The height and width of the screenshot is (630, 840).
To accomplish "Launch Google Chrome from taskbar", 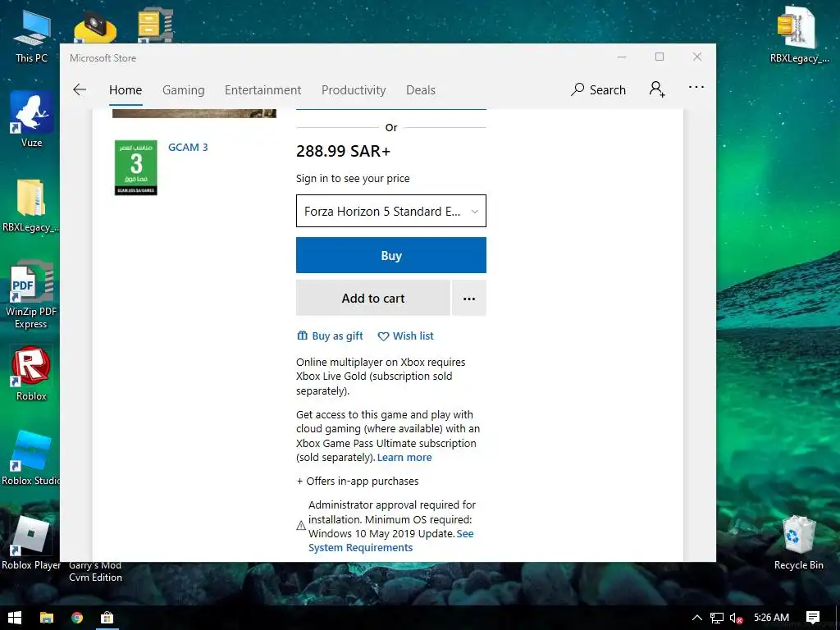I will tap(77, 618).
